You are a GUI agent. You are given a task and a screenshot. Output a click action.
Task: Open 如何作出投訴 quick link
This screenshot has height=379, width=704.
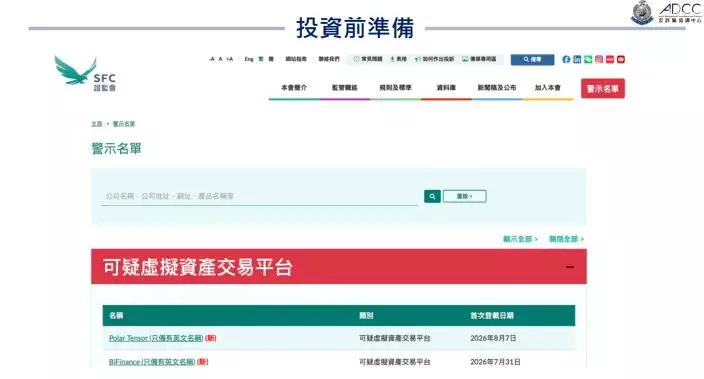pyautogui.click(x=434, y=59)
